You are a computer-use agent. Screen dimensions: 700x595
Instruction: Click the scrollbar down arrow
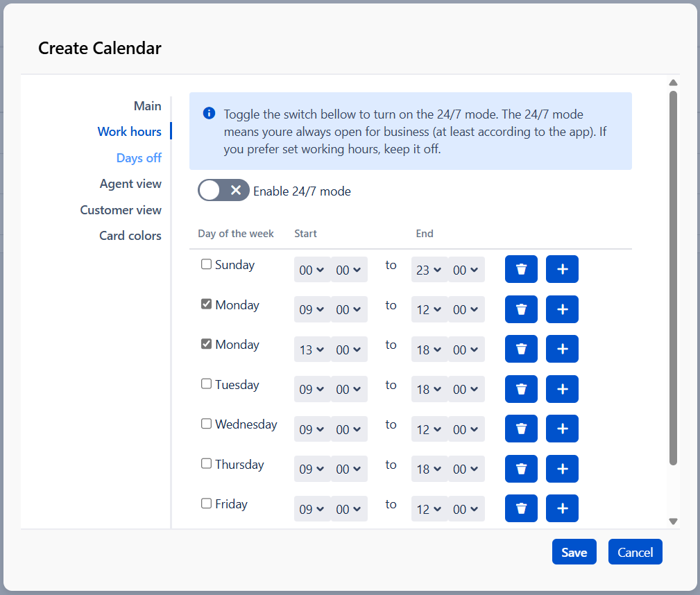tap(673, 521)
